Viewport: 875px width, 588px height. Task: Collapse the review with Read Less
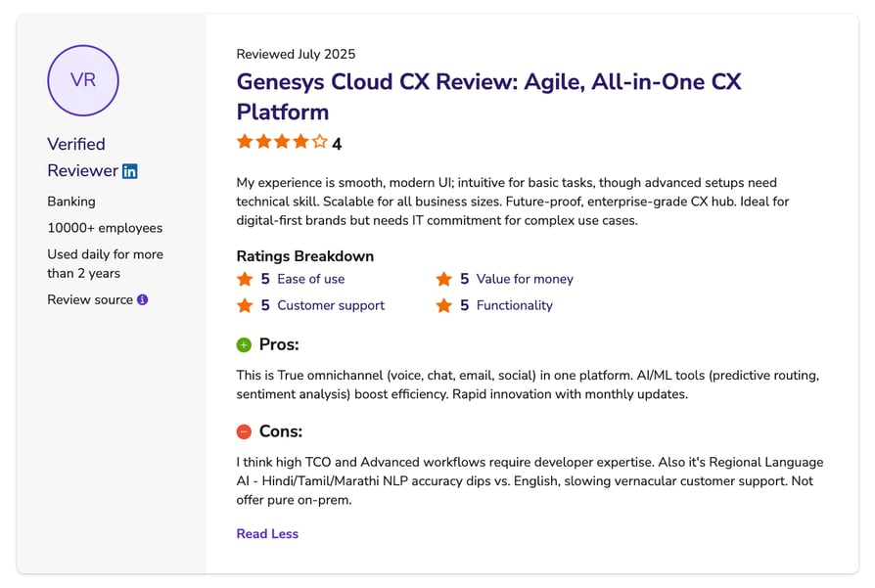tap(267, 534)
